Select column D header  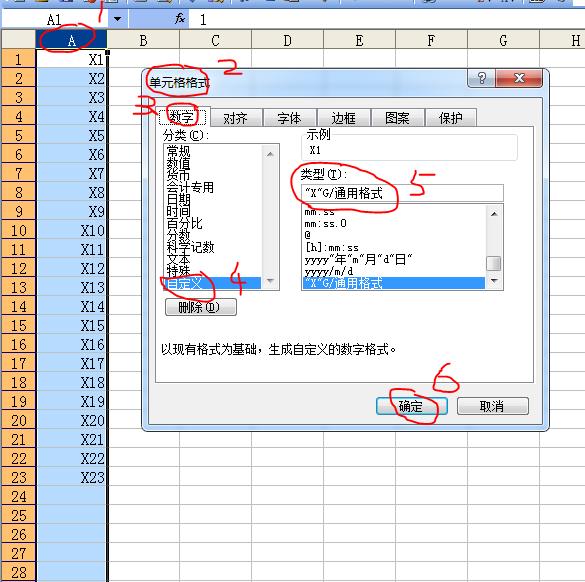tap(287, 40)
